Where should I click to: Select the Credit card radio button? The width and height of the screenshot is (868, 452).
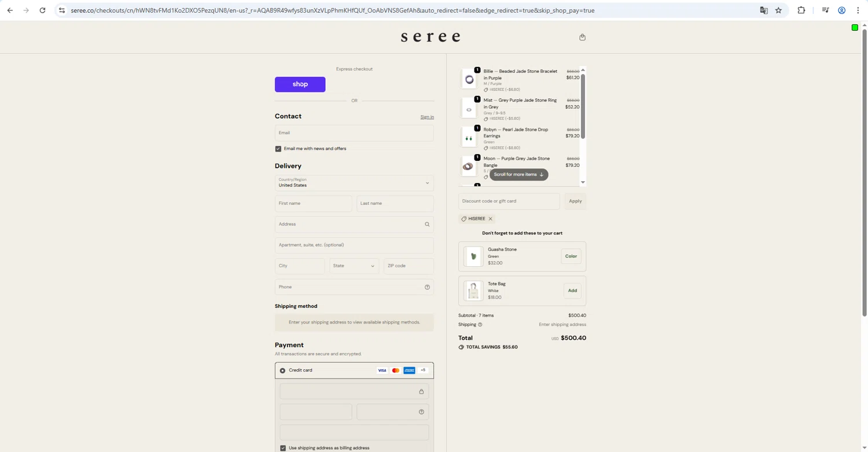click(282, 370)
